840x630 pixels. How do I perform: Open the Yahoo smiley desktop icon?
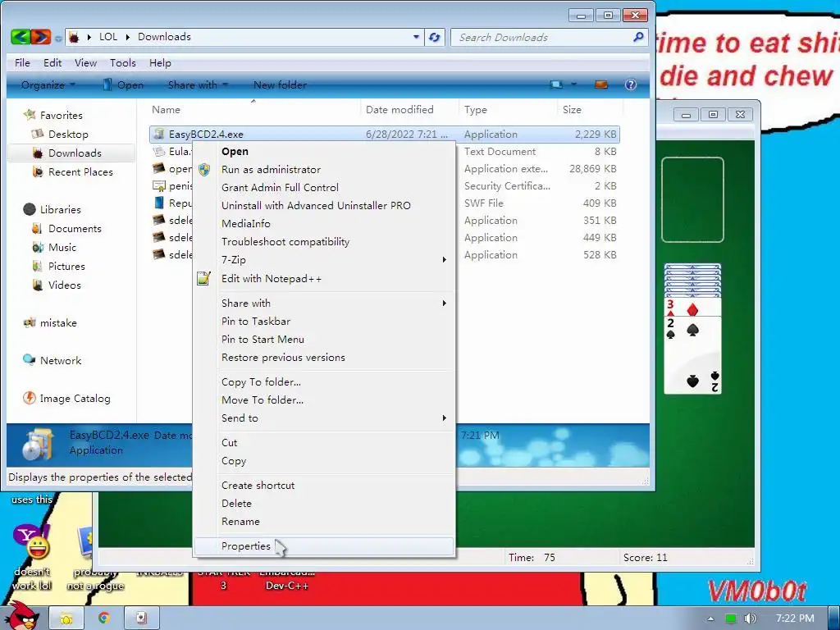pyautogui.click(x=32, y=542)
